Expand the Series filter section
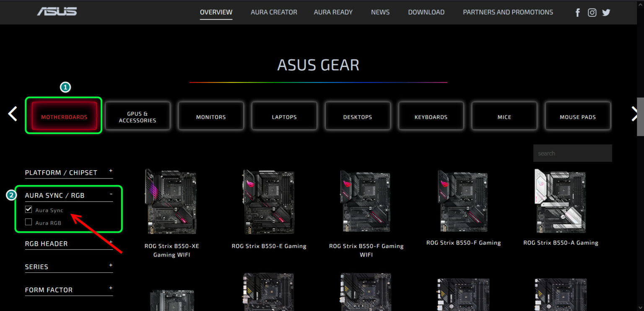 point(111,265)
